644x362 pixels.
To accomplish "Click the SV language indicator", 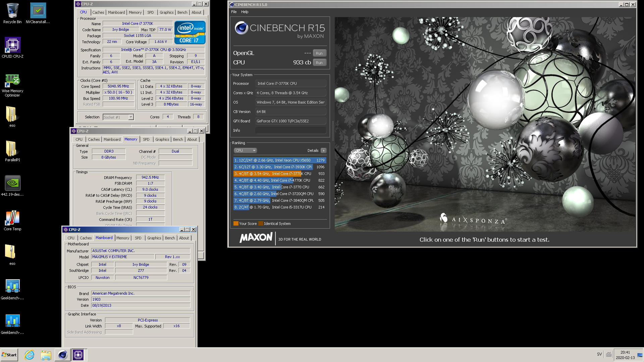I will [x=599, y=354].
